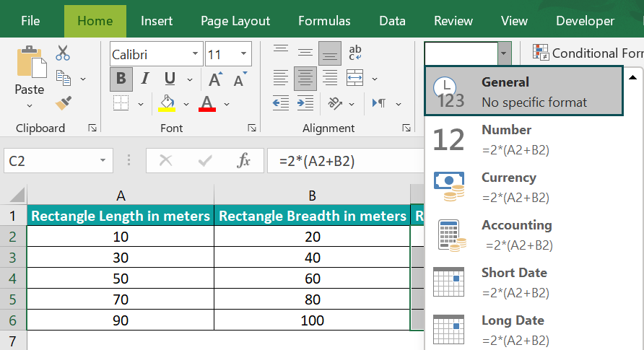Choose General format option
This screenshot has height=350, width=644.
524,92
